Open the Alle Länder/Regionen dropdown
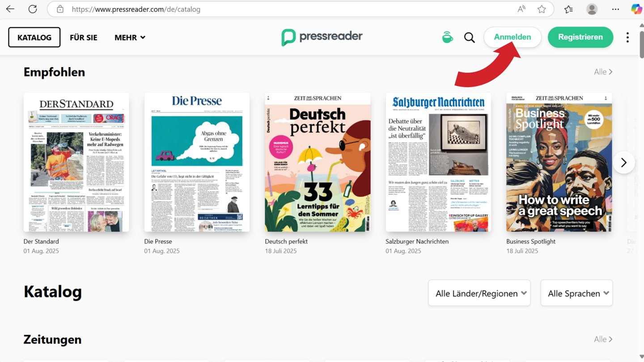This screenshot has height=362, width=644. click(479, 293)
